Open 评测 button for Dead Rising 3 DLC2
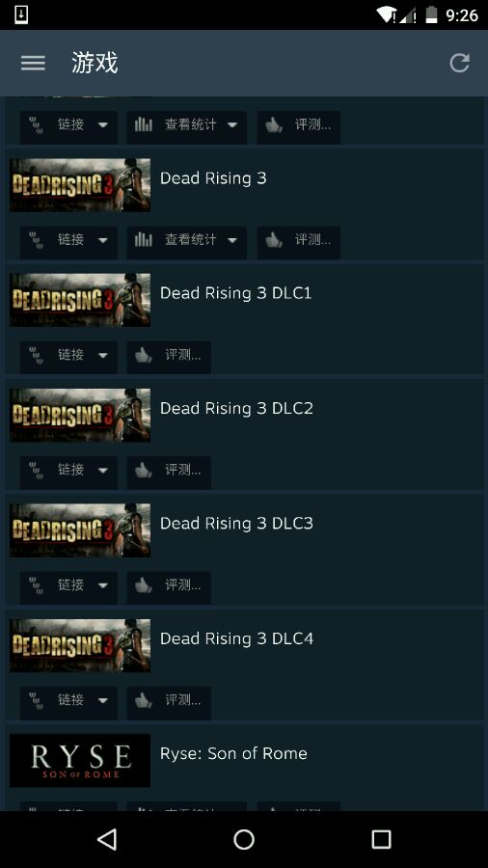This screenshot has height=868, width=488. pos(169,473)
